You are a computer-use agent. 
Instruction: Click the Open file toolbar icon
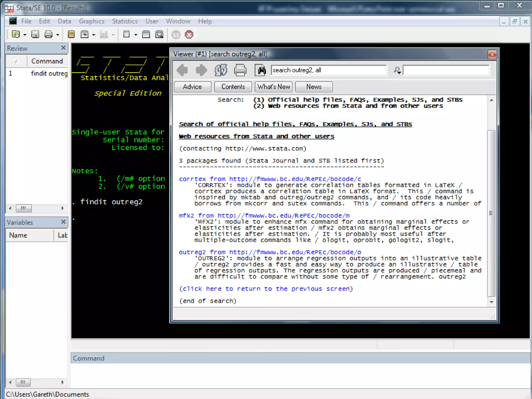16,34
